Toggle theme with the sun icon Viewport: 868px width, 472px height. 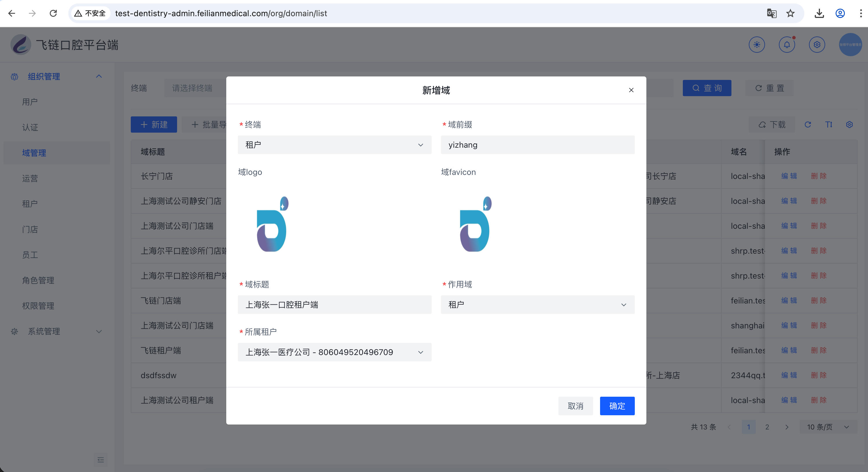pos(757,45)
